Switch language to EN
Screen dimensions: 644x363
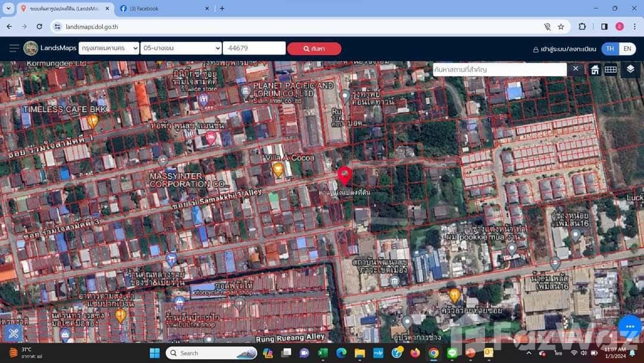627,49
